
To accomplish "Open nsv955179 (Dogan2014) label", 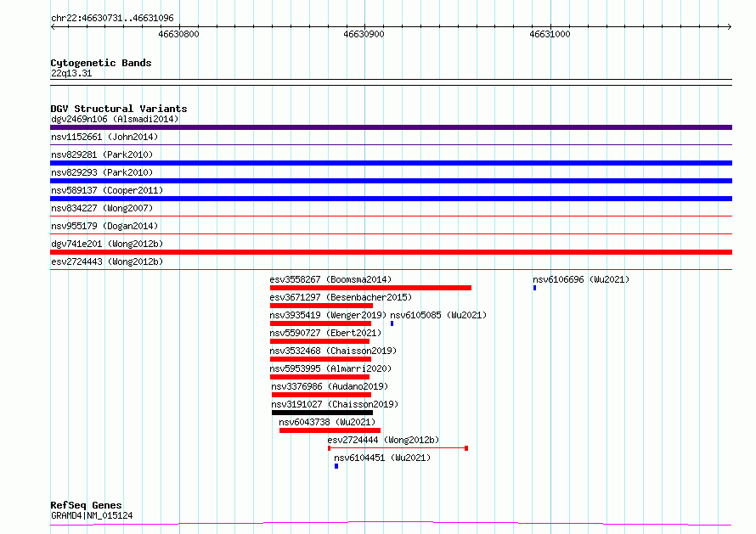I will [104, 226].
